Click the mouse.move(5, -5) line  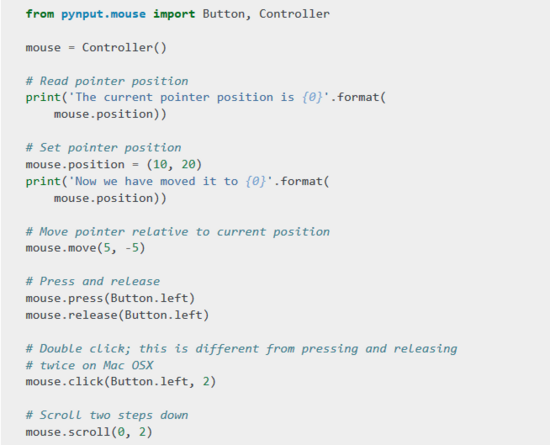tap(85, 248)
